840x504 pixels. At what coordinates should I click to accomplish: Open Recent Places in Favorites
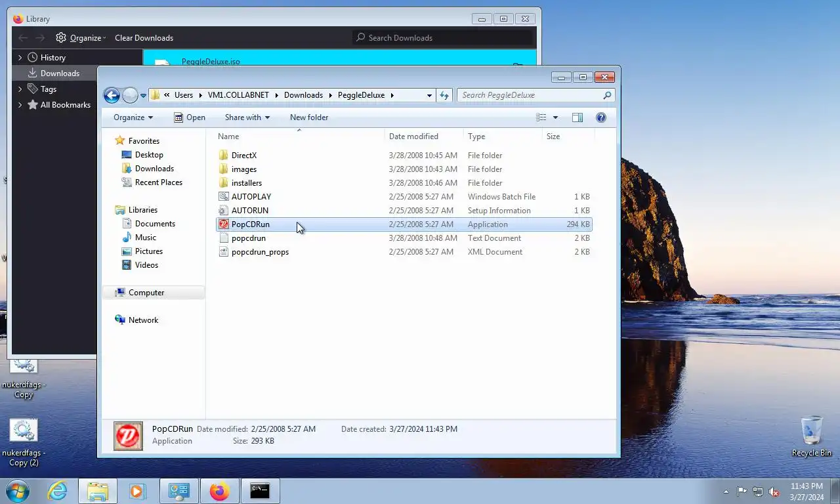click(x=158, y=182)
